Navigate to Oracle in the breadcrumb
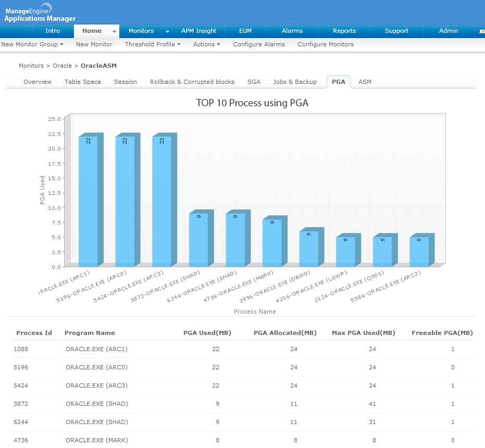485x448 pixels. click(x=62, y=66)
